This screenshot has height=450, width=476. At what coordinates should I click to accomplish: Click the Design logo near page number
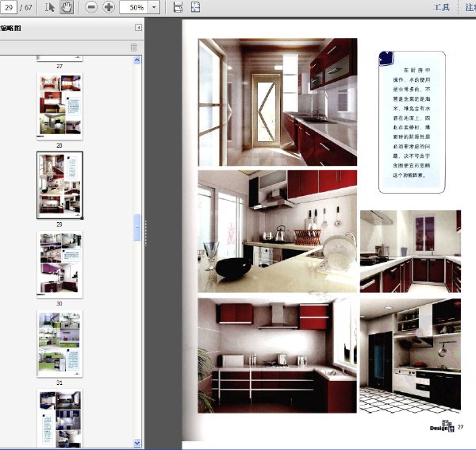(442, 427)
